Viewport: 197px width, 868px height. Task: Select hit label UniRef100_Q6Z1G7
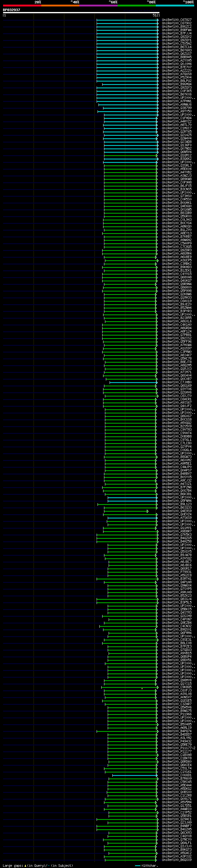(x=176, y=54)
